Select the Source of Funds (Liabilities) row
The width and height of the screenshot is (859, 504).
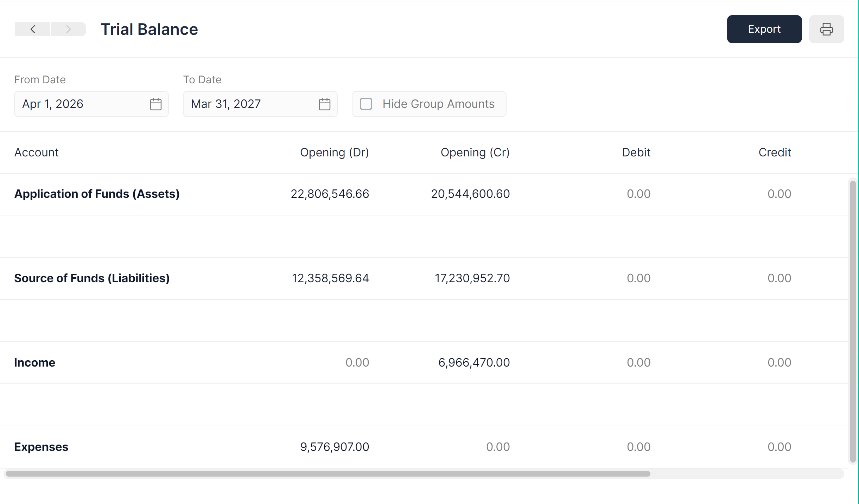[x=92, y=278]
